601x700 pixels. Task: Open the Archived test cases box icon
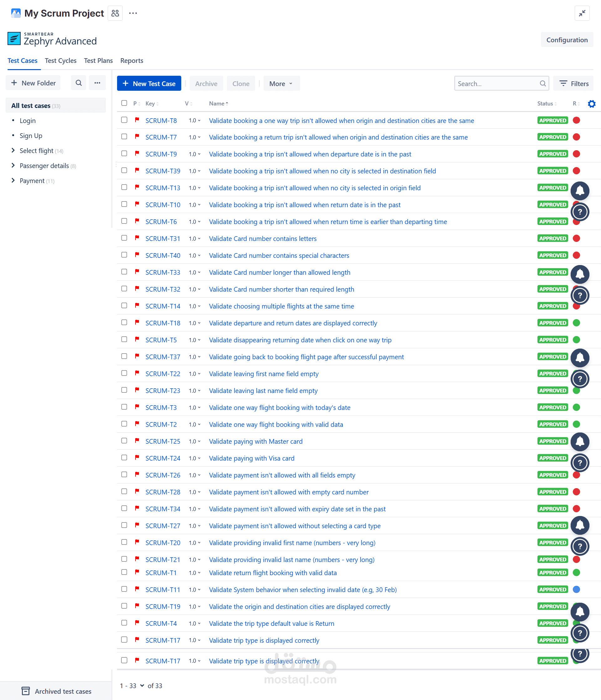coord(25,691)
